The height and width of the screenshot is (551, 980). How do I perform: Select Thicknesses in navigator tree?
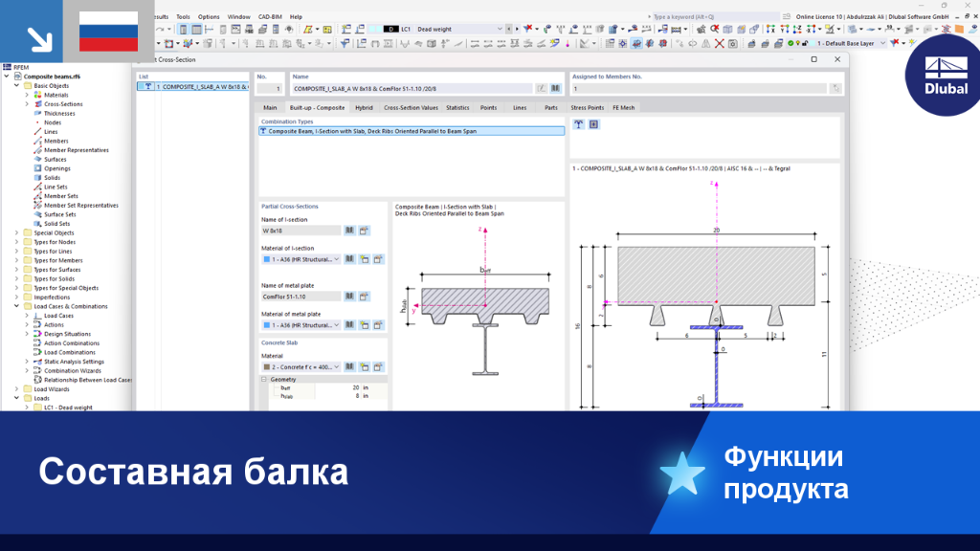click(59, 114)
